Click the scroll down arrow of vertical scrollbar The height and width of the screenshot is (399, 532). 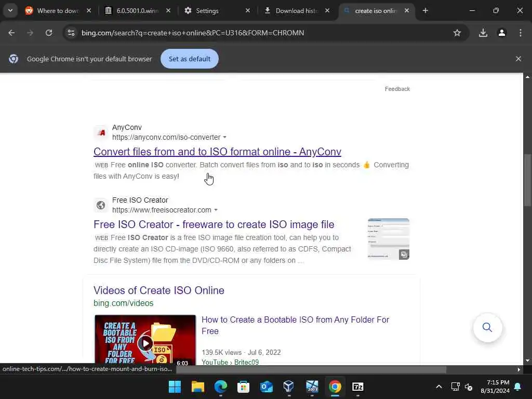(x=527, y=361)
